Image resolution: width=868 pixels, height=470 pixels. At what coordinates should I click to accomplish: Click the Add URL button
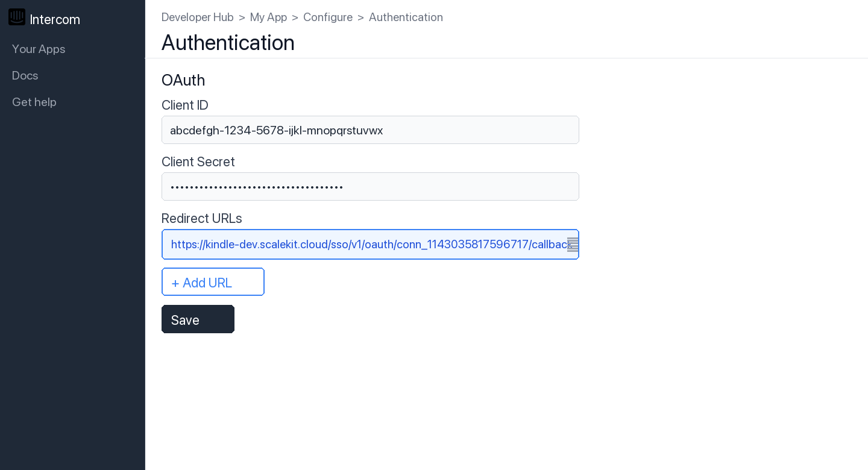pos(213,281)
